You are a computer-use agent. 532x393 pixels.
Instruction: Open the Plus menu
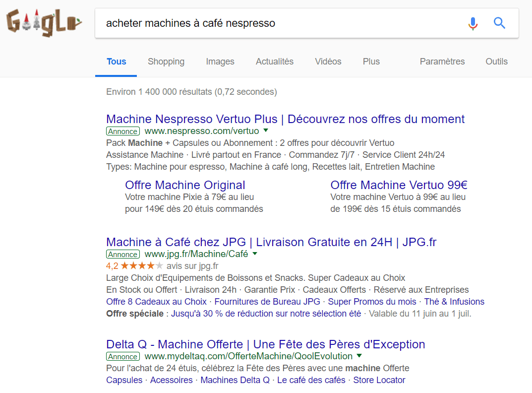(x=371, y=62)
